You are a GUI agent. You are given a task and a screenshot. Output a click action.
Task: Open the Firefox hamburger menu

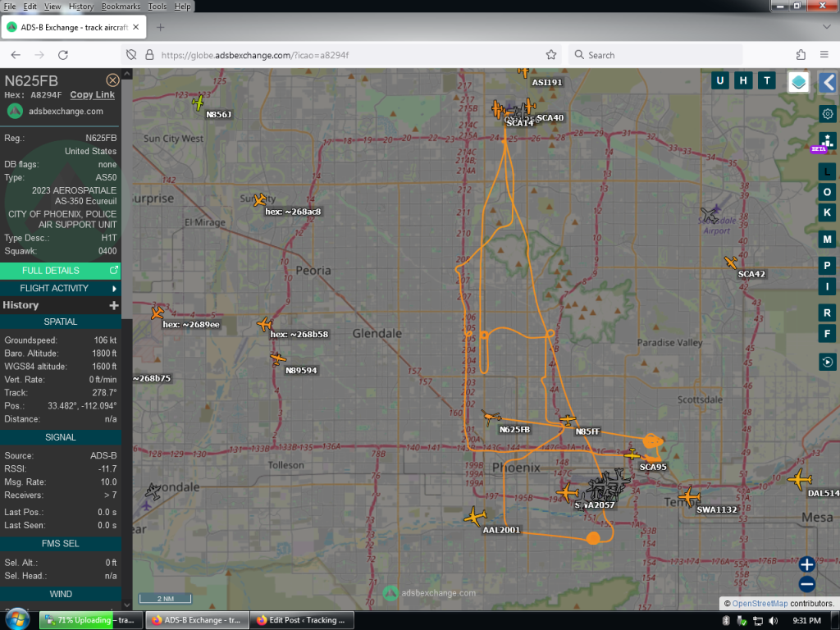click(824, 55)
